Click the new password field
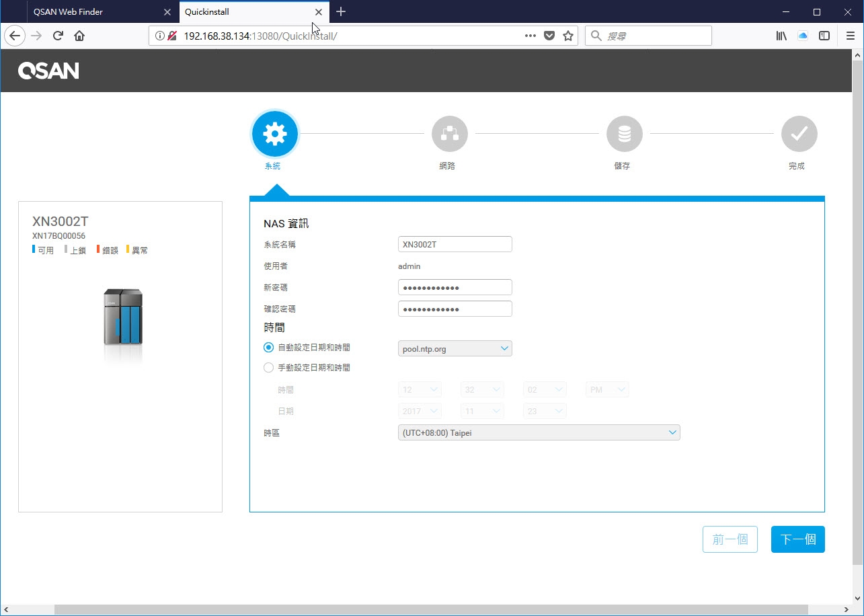864x616 pixels. tap(455, 287)
